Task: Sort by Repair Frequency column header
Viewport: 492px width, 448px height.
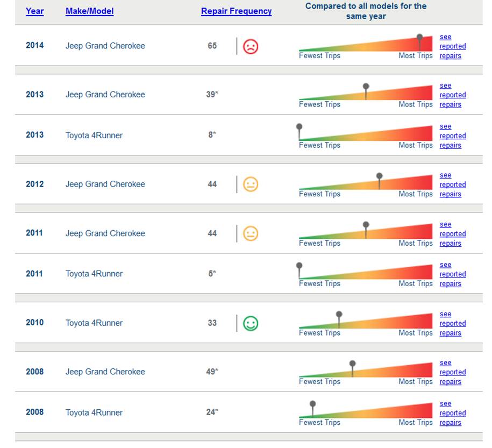Action: point(236,11)
